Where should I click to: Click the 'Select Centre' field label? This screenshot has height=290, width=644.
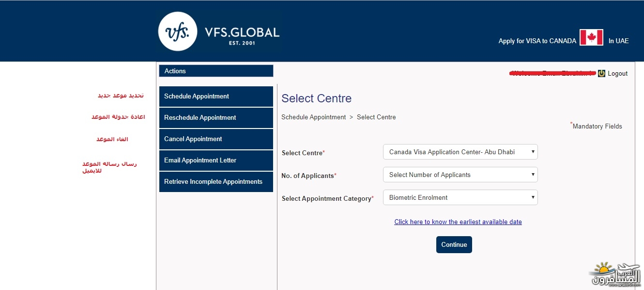[304, 153]
